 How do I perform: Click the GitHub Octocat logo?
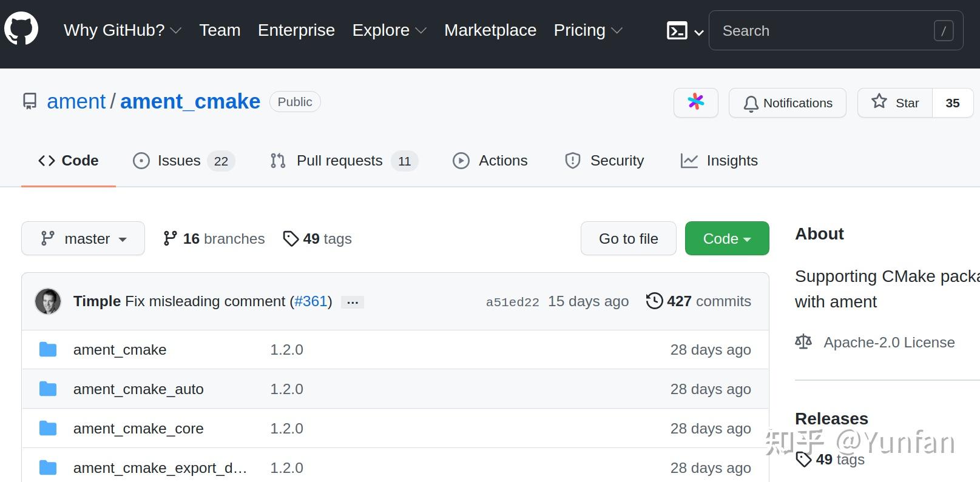click(x=21, y=29)
